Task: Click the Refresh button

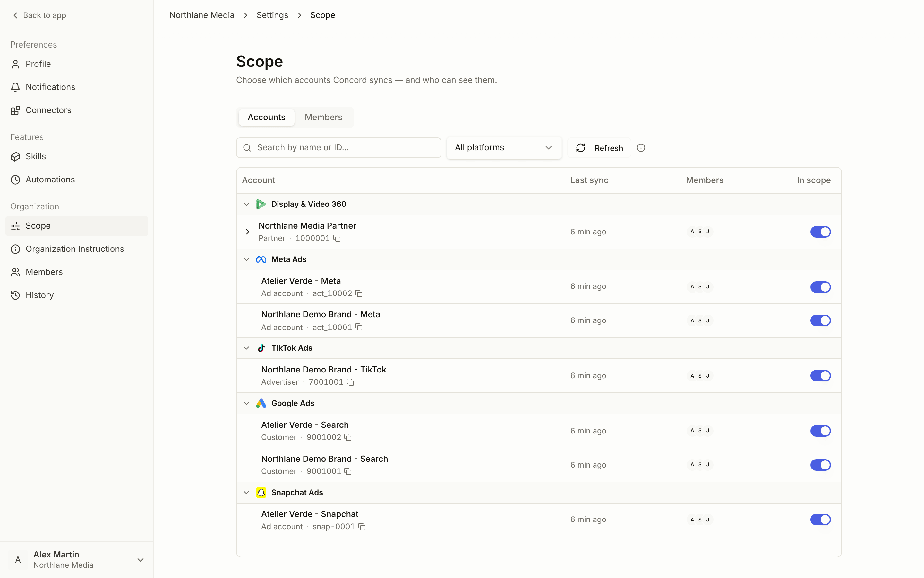Action: coord(599,148)
